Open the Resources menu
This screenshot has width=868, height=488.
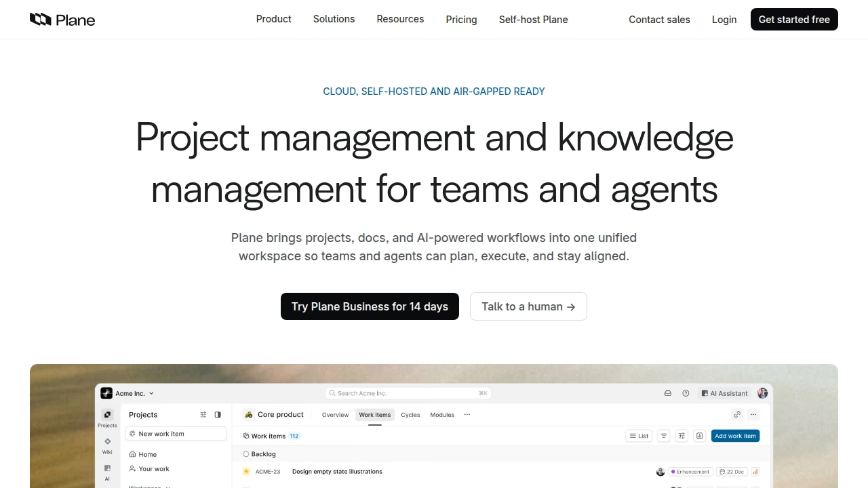click(400, 19)
